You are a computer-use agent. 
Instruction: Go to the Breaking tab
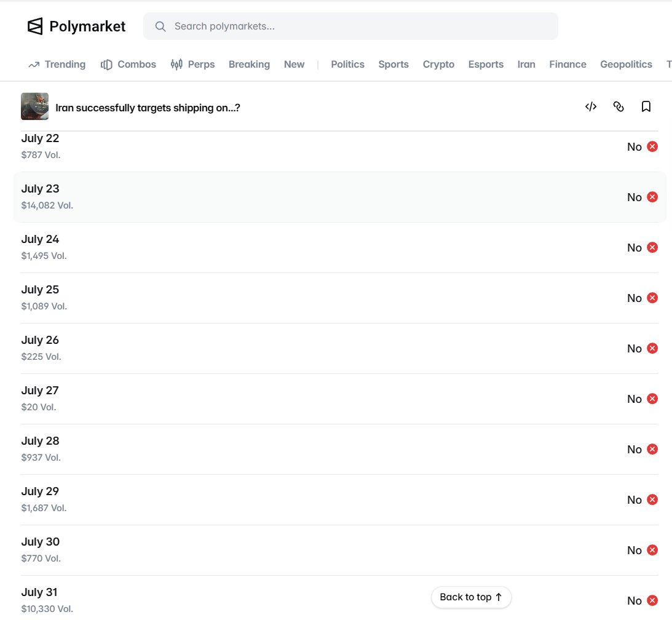[x=249, y=65]
